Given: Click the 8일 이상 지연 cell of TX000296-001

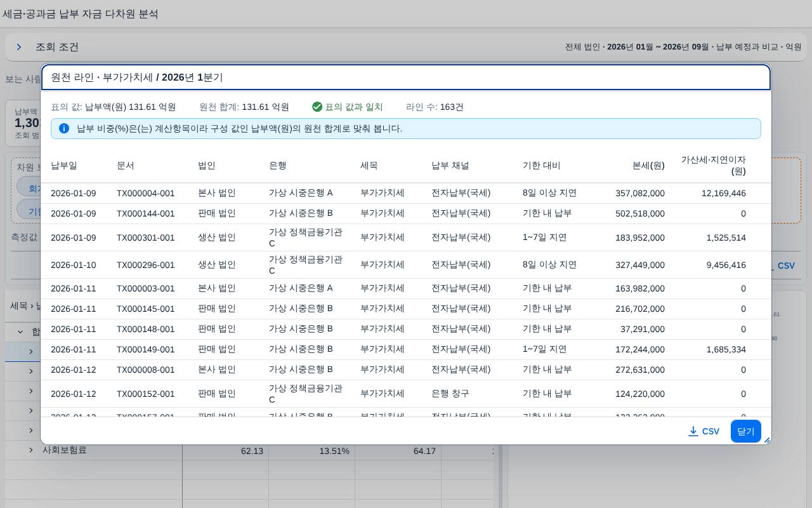Looking at the screenshot, I should click(x=549, y=265).
